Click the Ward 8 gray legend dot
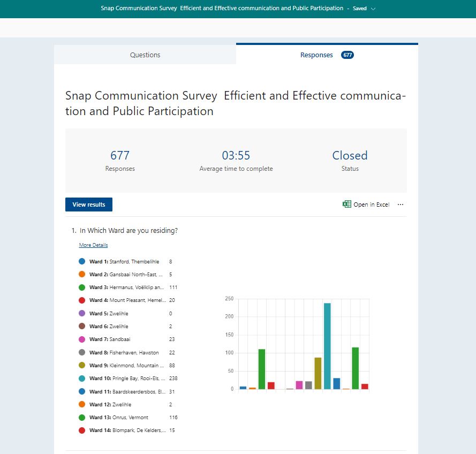476x454 pixels. tap(82, 352)
